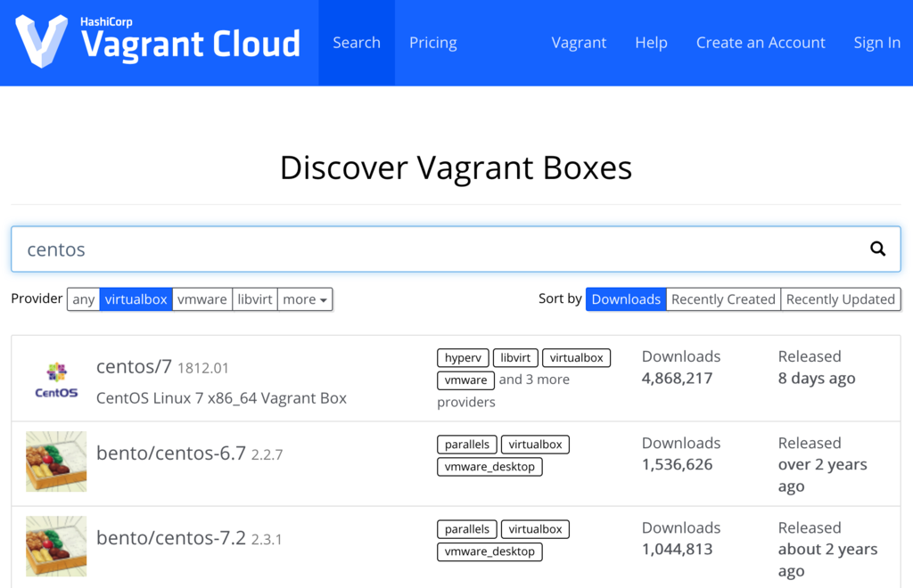Click the Vagrant navigation item

579,42
